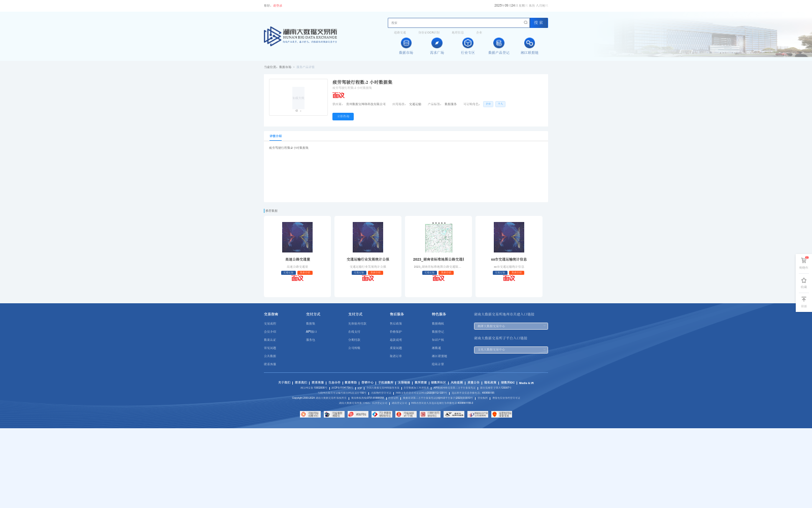Click the 道路交通 search suggestion

coord(400,33)
